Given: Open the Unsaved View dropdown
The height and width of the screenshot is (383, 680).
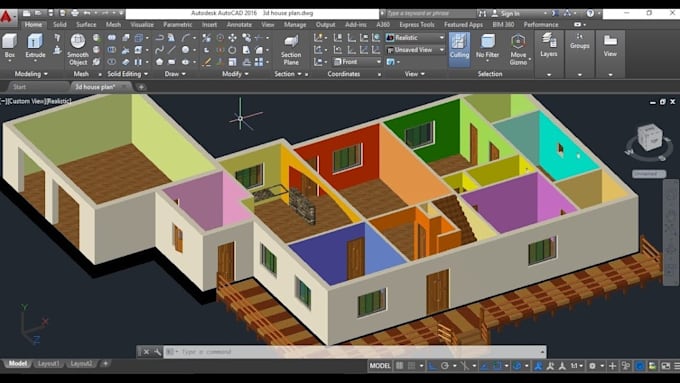Looking at the screenshot, I should 415,50.
